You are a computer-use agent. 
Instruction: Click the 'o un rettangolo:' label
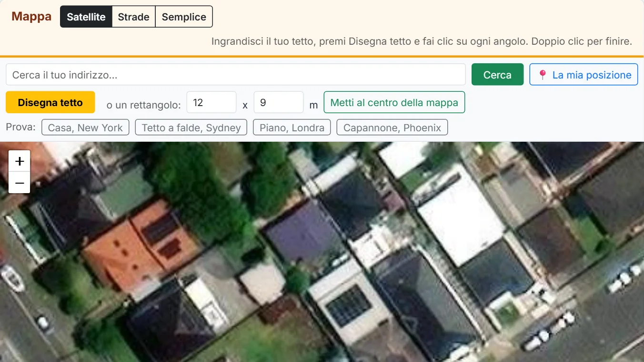click(144, 105)
